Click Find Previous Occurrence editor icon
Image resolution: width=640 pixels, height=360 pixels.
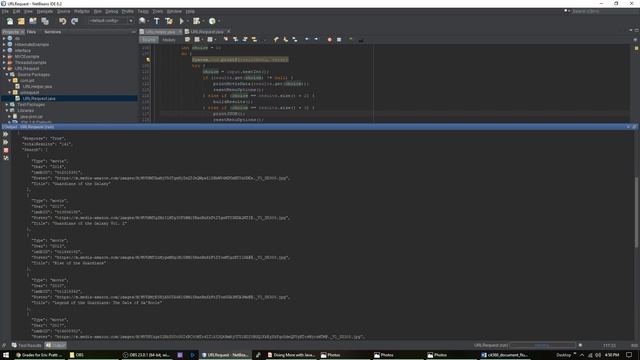[235, 40]
